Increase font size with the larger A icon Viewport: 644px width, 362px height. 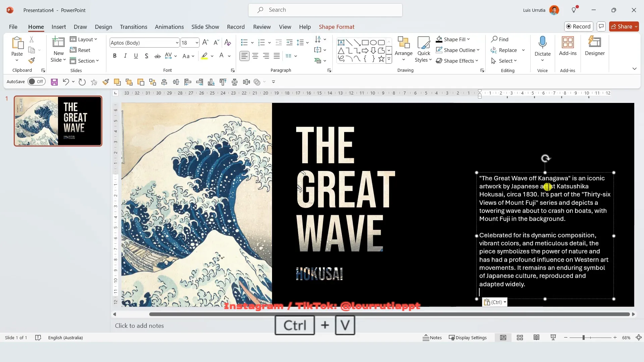coord(206,43)
